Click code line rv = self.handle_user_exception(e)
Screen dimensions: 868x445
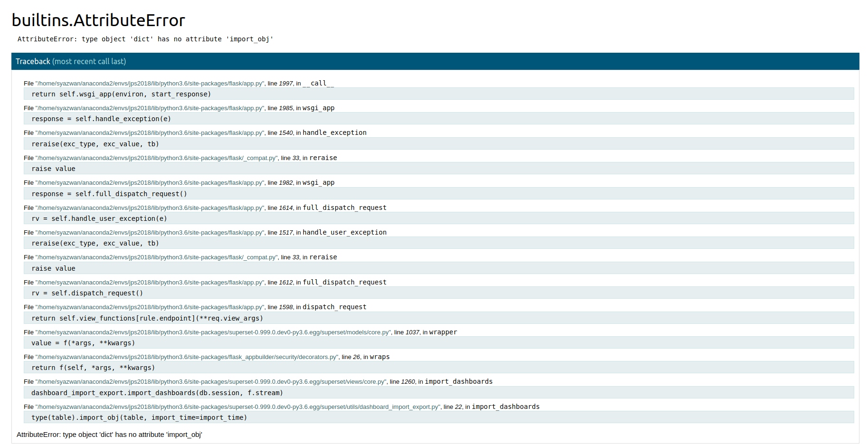(439, 218)
